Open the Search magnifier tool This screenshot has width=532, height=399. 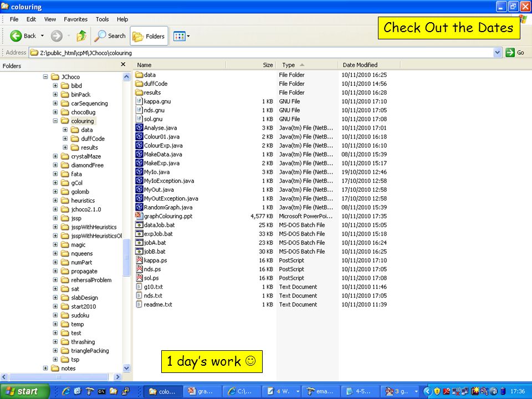(x=110, y=35)
